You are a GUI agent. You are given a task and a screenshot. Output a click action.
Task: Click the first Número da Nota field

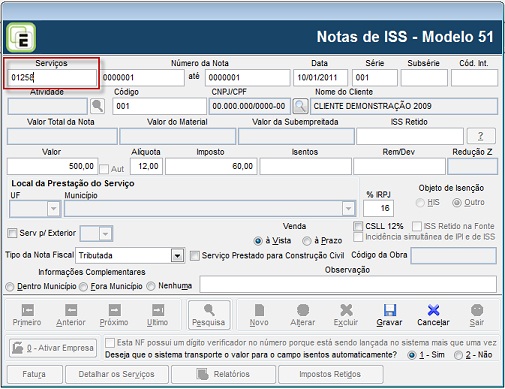(x=143, y=78)
